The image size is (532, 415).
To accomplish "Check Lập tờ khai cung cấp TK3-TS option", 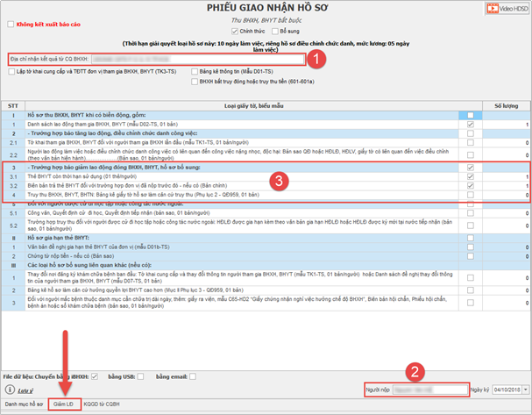I will [x=12, y=71].
